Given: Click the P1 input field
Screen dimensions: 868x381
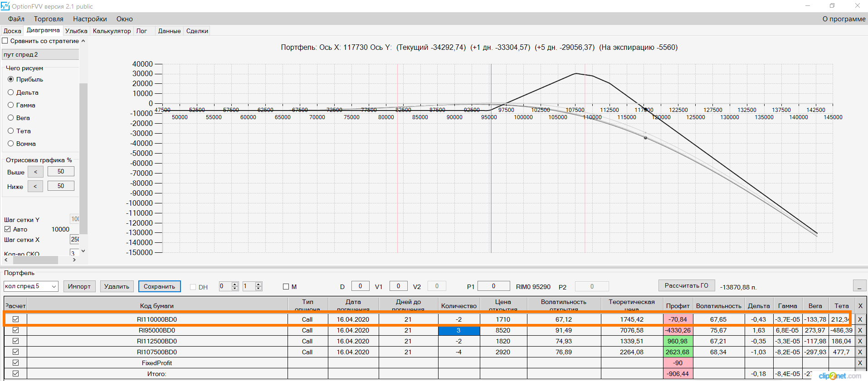Looking at the screenshot, I should [494, 286].
